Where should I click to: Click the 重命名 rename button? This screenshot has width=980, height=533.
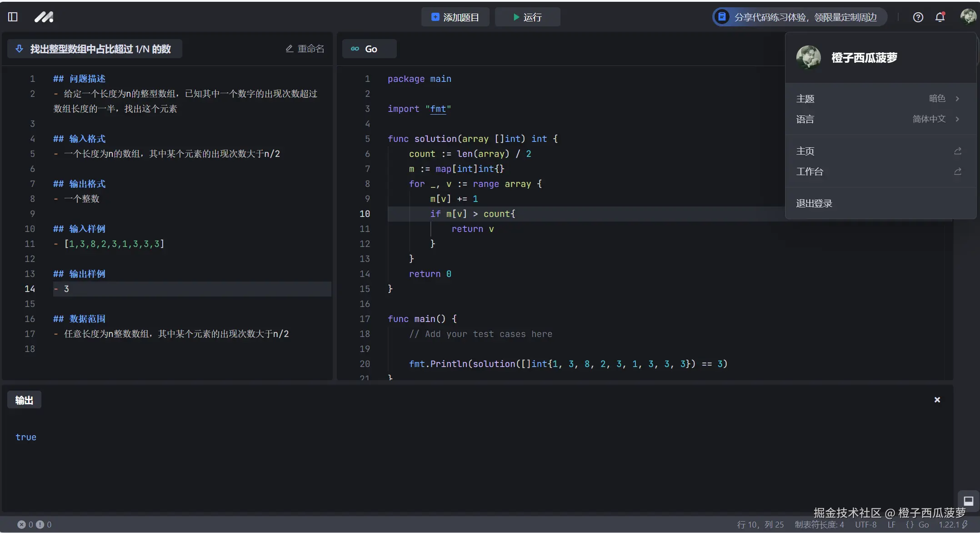[305, 49]
